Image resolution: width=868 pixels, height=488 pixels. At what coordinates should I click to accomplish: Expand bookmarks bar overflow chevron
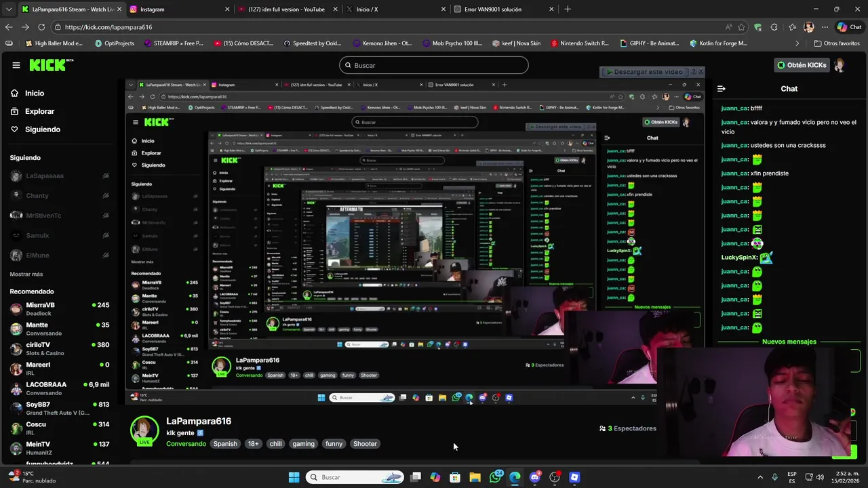tap(798, 43)
